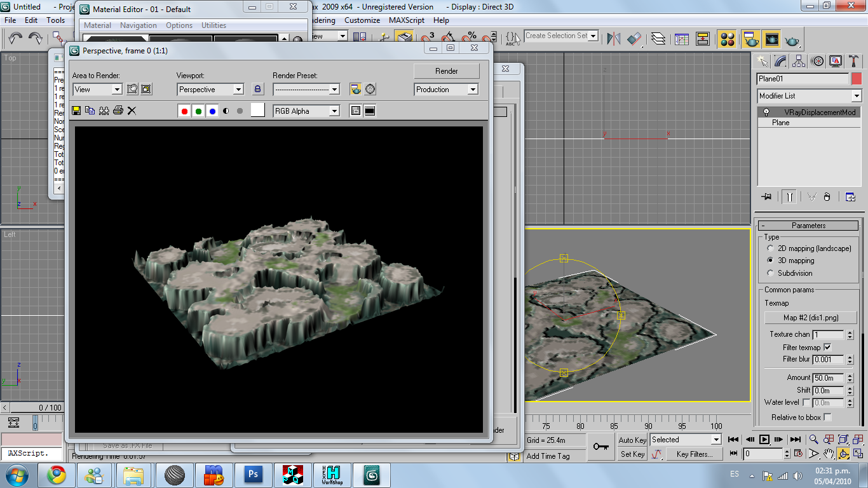Open the Hierarchy command panel tab
This screenshot has width=868, height=488.
(x=799, y=61)
